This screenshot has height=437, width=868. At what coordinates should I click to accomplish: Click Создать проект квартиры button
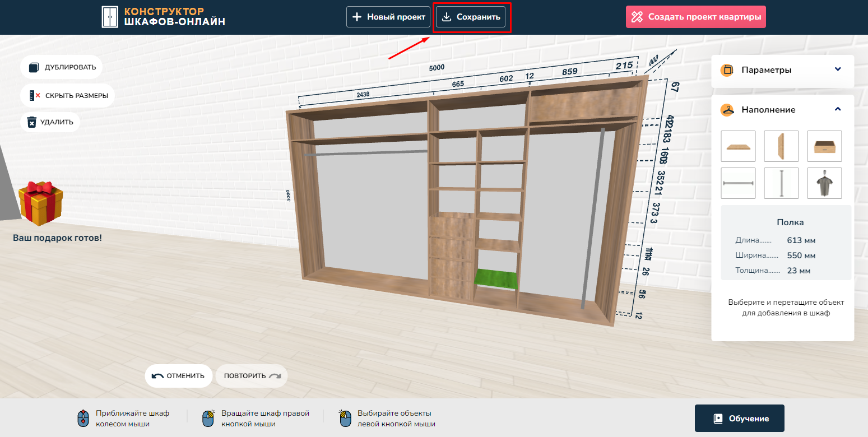696,17
